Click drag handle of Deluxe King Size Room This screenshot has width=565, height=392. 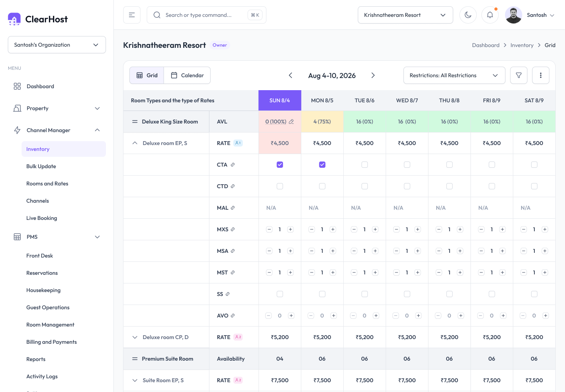(135, 122)
